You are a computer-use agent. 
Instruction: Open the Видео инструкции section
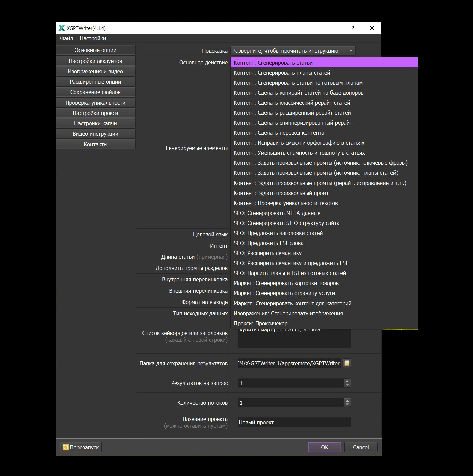coord(96,134)
